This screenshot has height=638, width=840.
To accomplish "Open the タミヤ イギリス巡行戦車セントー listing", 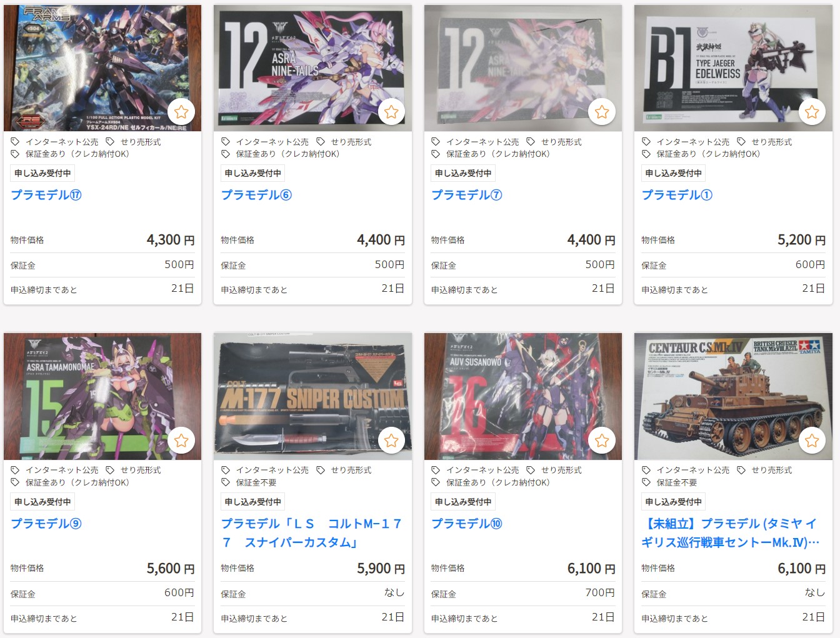I will [x=731, y=532].
